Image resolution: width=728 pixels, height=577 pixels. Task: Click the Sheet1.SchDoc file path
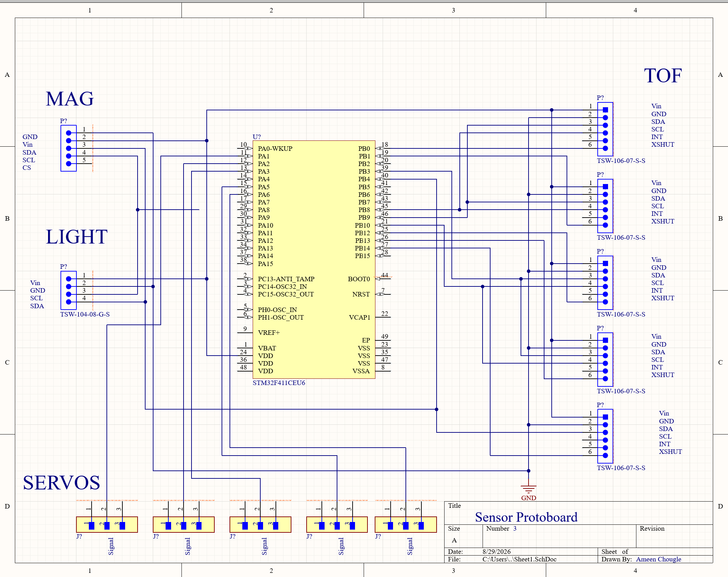[x=520, y=559]
